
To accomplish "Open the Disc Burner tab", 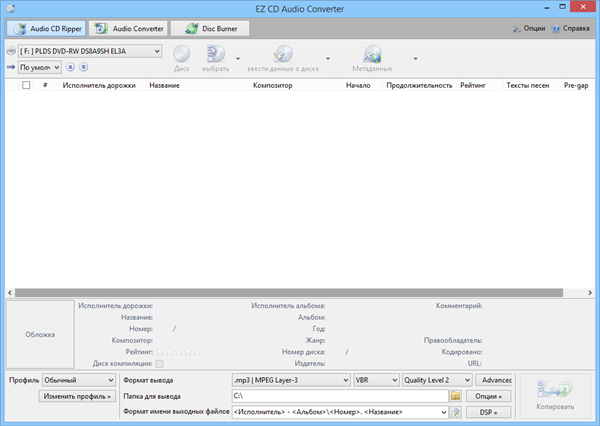I will [211, 29].
